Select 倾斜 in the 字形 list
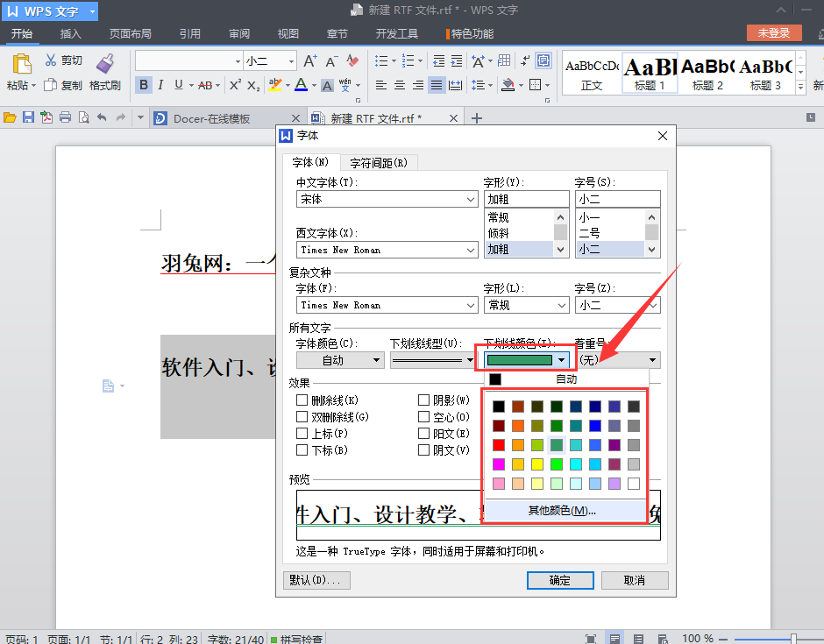Viewport: 824px width, 644px height. pos(519,233)
